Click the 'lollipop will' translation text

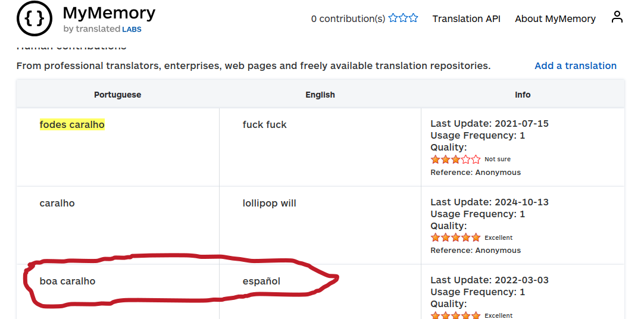(269, 203)
